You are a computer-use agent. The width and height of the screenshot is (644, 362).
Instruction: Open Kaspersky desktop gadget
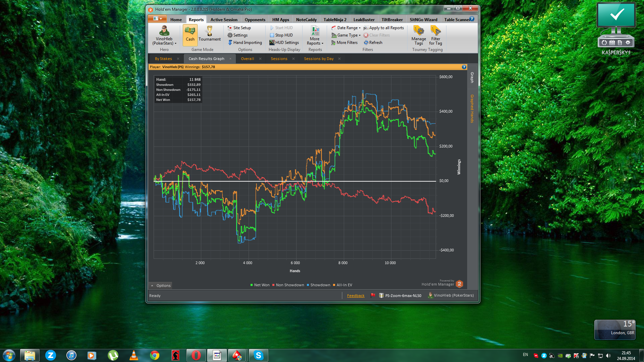pos(616,28)
